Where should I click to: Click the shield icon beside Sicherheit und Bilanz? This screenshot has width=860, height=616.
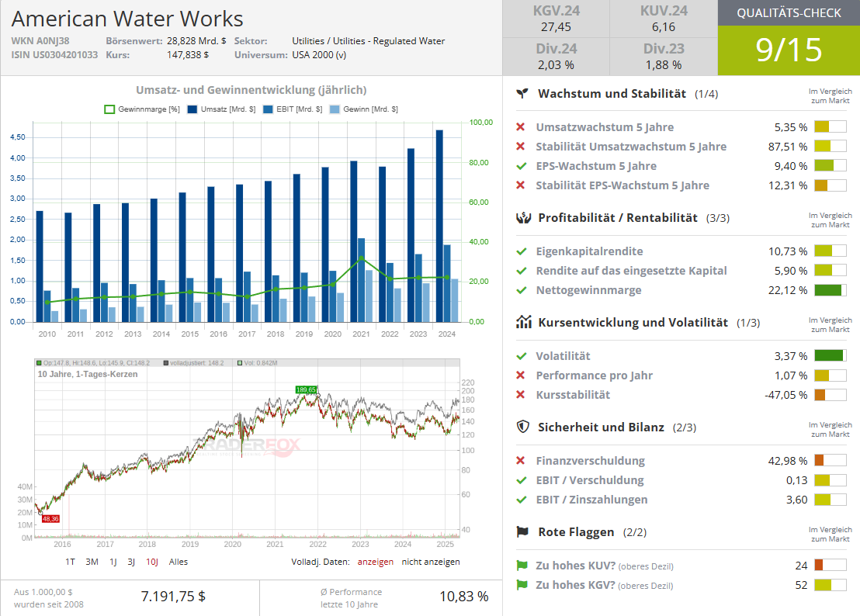(522, 427)
